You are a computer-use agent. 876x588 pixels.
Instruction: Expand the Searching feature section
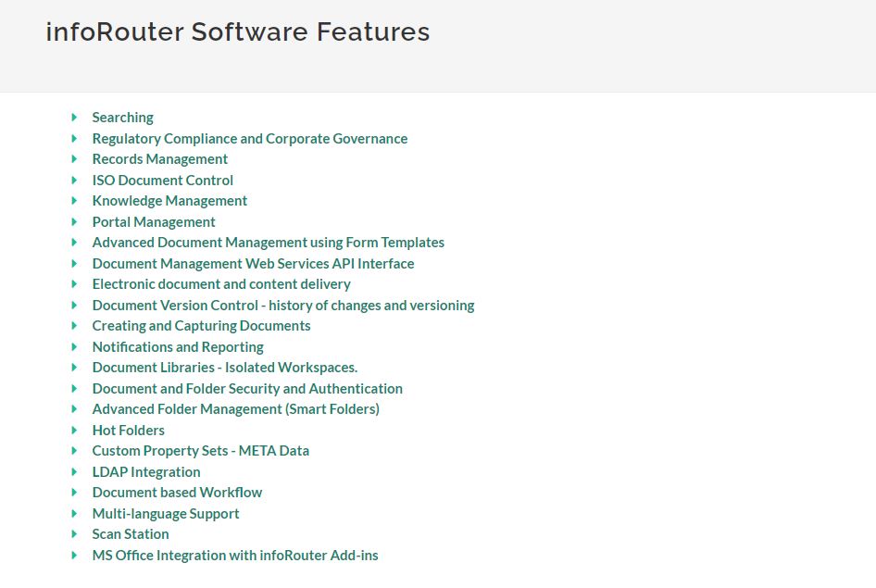point(75,117)
